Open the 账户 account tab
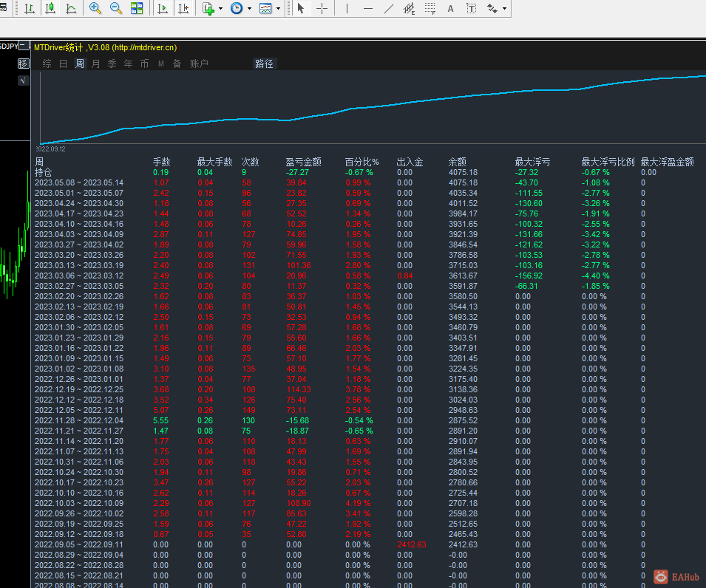Image resolution: width=706 pixels, height=588 pixels. tap(199, 64)
